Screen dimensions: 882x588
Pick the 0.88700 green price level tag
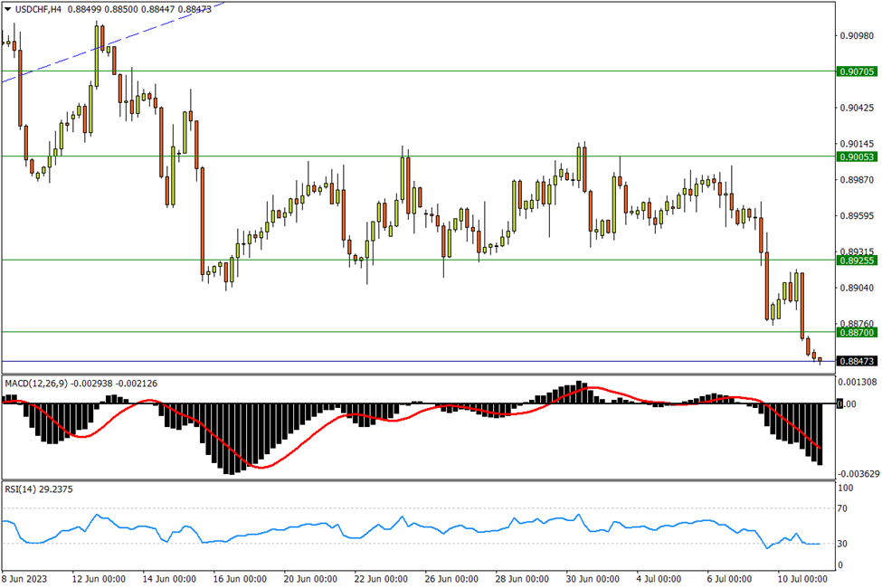[856, 333]
